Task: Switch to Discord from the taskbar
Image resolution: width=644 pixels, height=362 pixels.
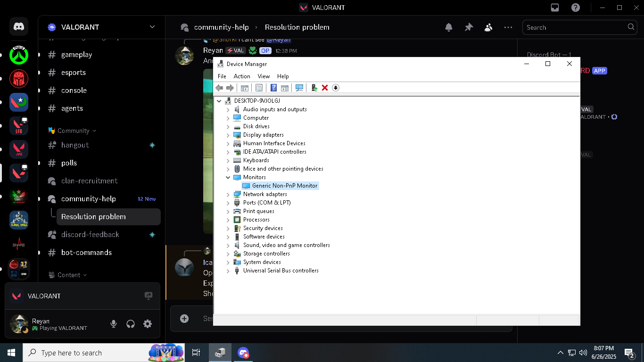Action: (243, 353)
